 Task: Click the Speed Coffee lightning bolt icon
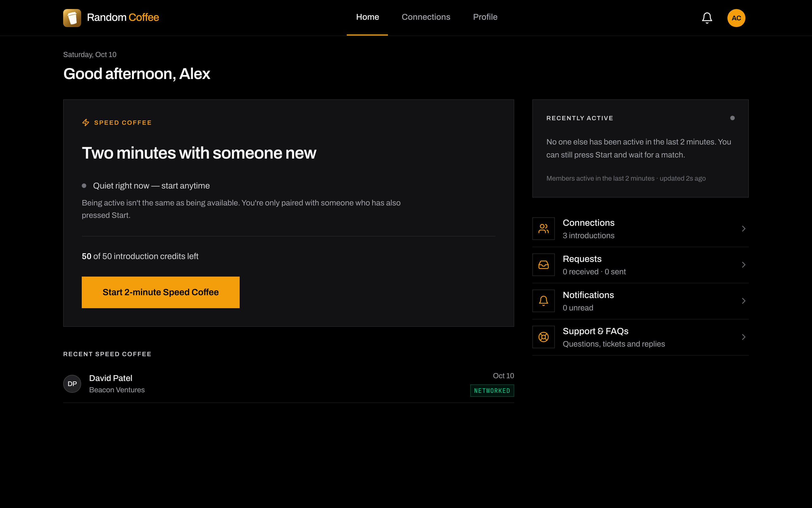pyautogui.click(x=86, y=123)
